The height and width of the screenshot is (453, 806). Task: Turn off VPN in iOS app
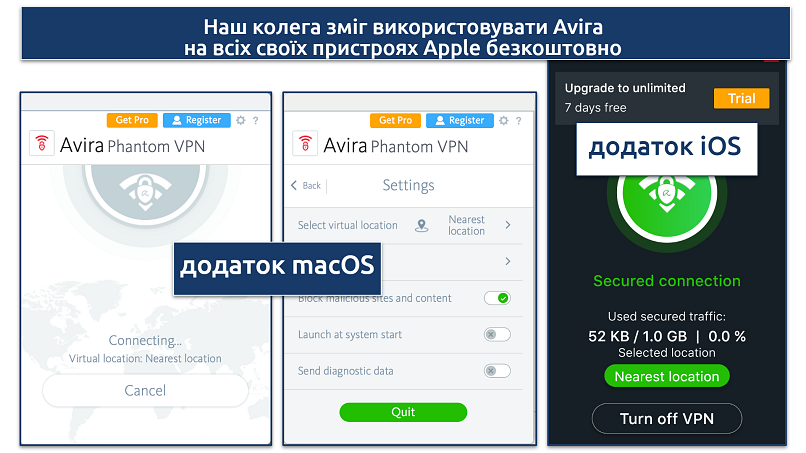tap(667, 419)
